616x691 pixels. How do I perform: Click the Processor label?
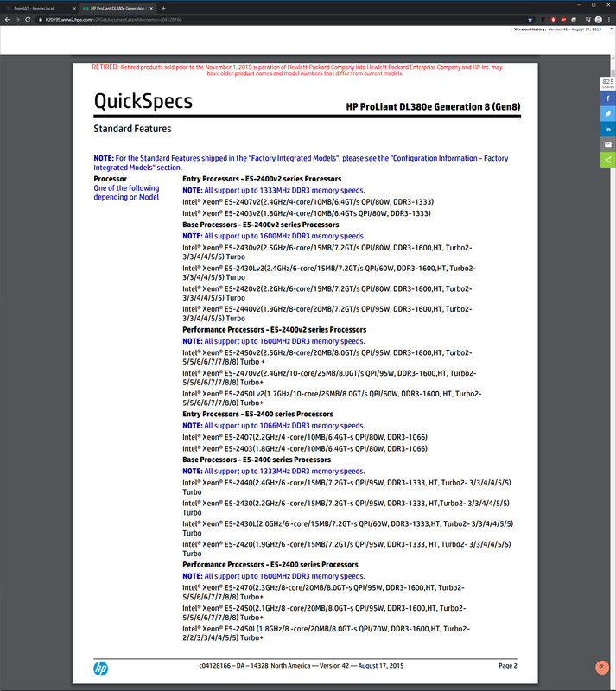tap(111, 179)
